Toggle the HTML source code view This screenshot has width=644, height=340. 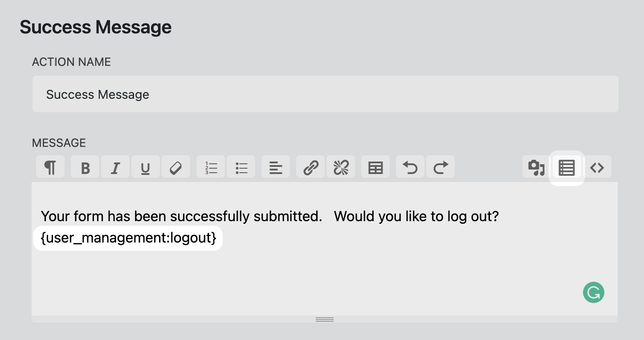[597, 167]
